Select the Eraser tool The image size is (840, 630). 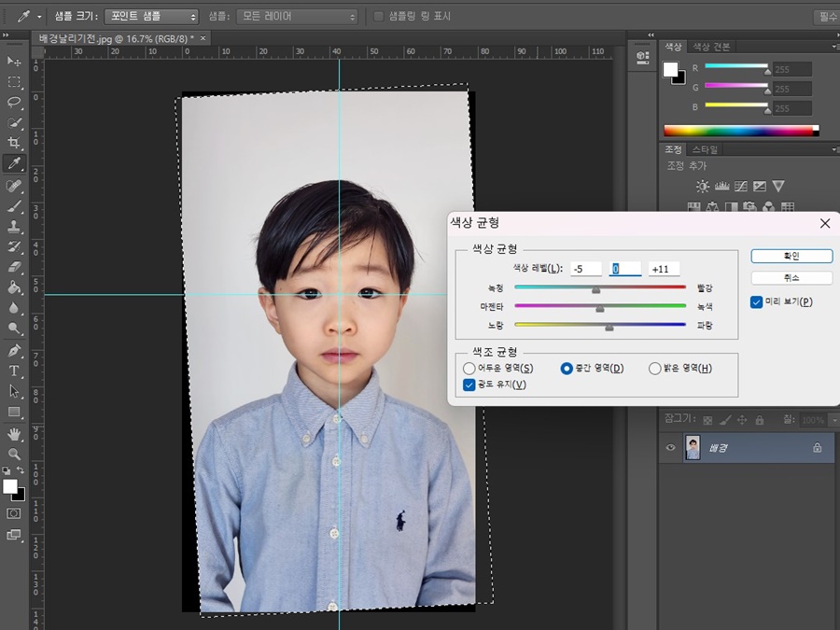(x=14, y=267)
